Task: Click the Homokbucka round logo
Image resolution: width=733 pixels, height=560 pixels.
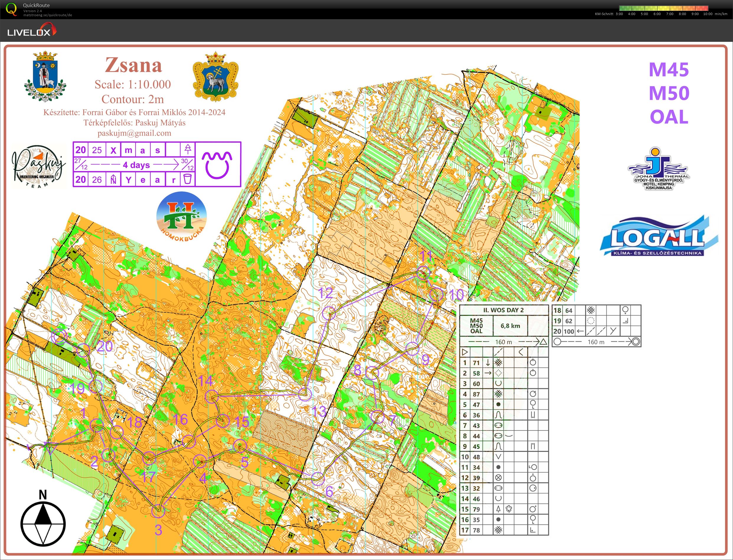Action: [x=181, y=217]
